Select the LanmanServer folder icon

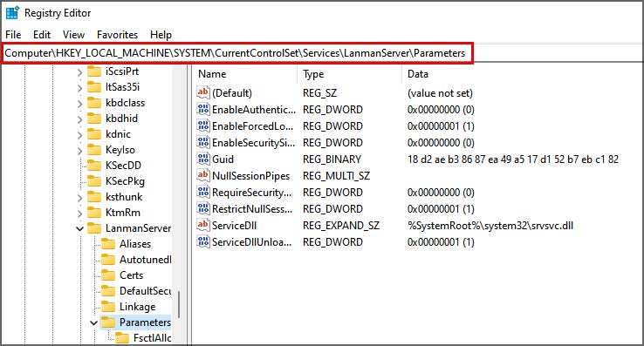[x=94, y=228]
